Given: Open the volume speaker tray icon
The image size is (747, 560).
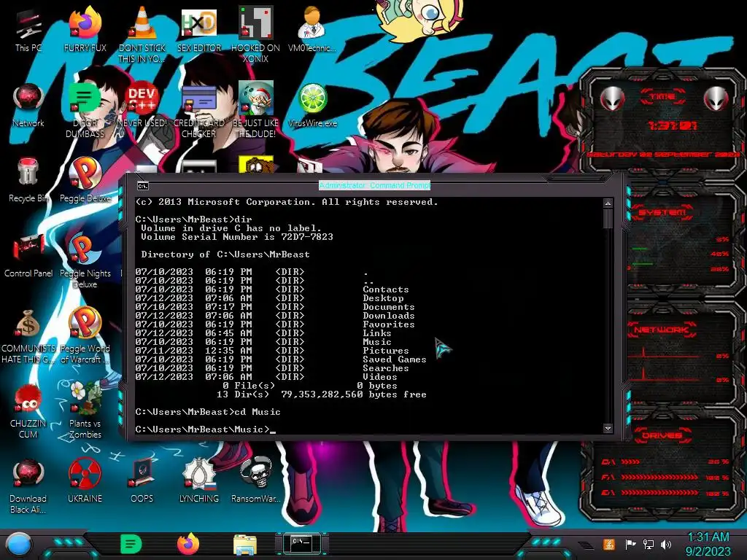Looking at the screenshot, I should [x=666, y=544].
